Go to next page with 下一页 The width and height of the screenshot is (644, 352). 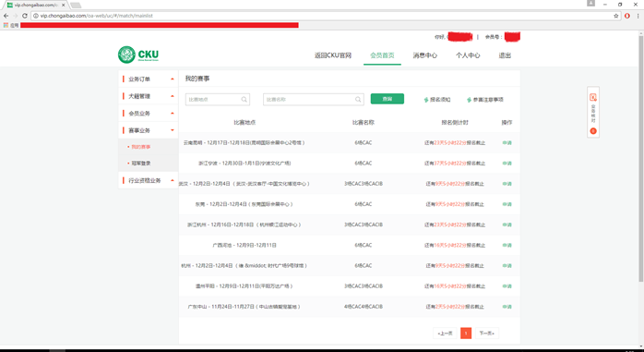487,334
